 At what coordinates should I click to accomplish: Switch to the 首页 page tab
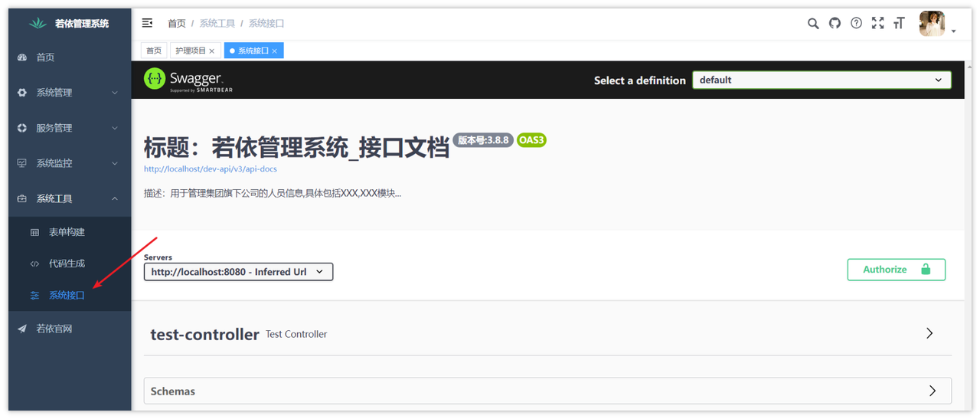[x=154, y=51]
